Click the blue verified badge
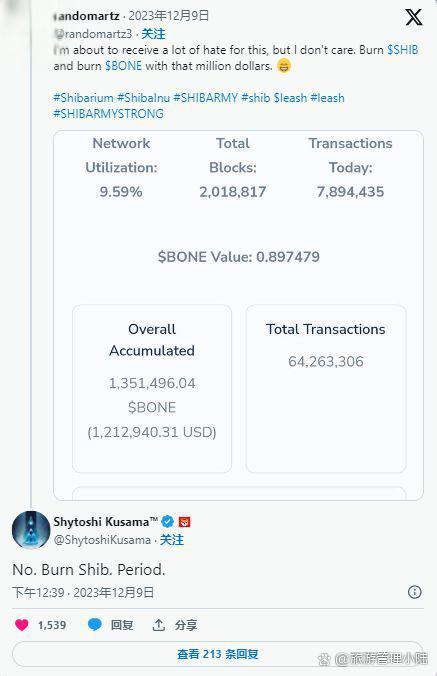 (x=167, y=522)
